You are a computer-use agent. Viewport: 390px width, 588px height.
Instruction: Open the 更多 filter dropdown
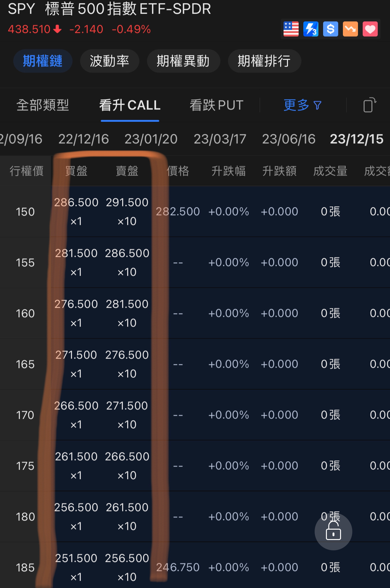coord(302,105)
